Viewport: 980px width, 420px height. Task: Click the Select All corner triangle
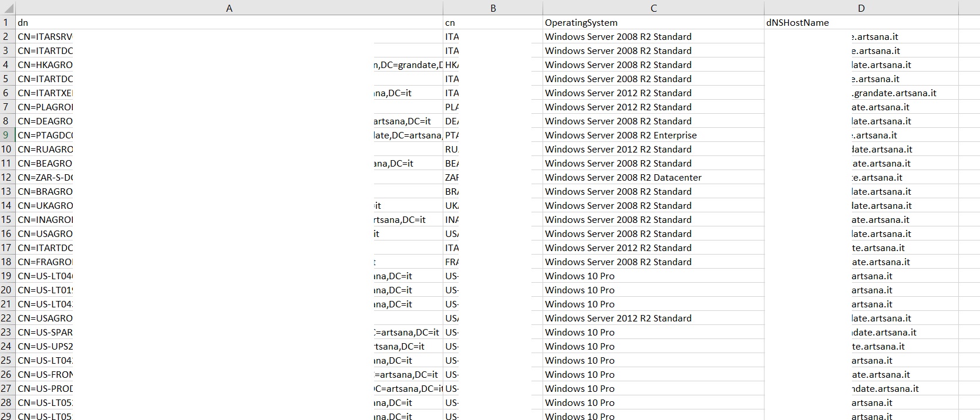(8, 8)
